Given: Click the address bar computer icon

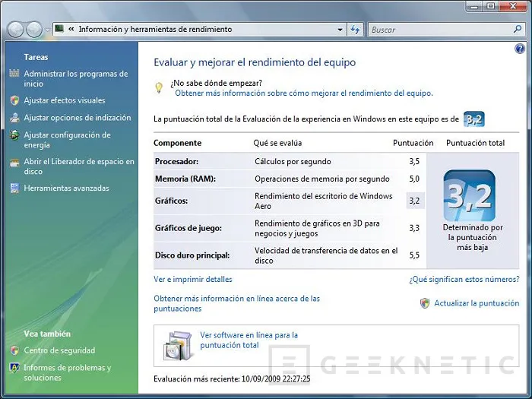Looking at the screenshot, I should click(x=59, y=29).
